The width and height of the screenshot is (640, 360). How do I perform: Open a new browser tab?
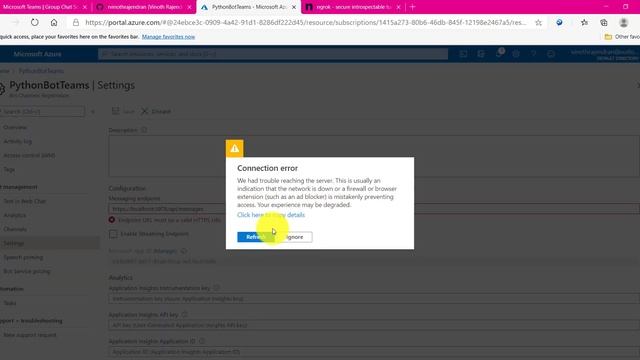(412, 7)
